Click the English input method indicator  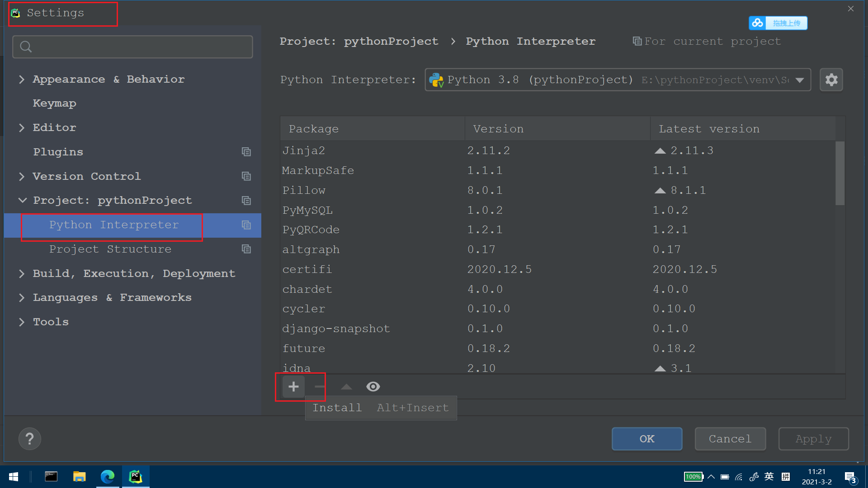[769, 477]
